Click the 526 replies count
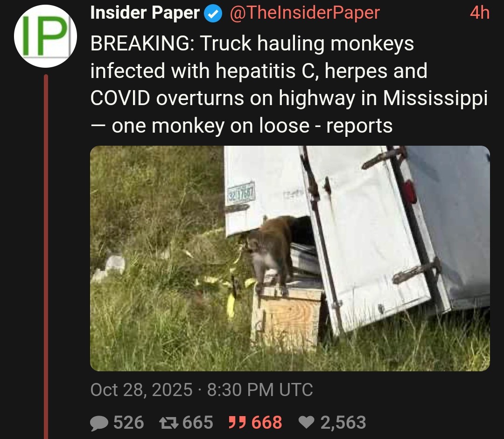Screen dimensions: 504x439 tap(129, 422)
